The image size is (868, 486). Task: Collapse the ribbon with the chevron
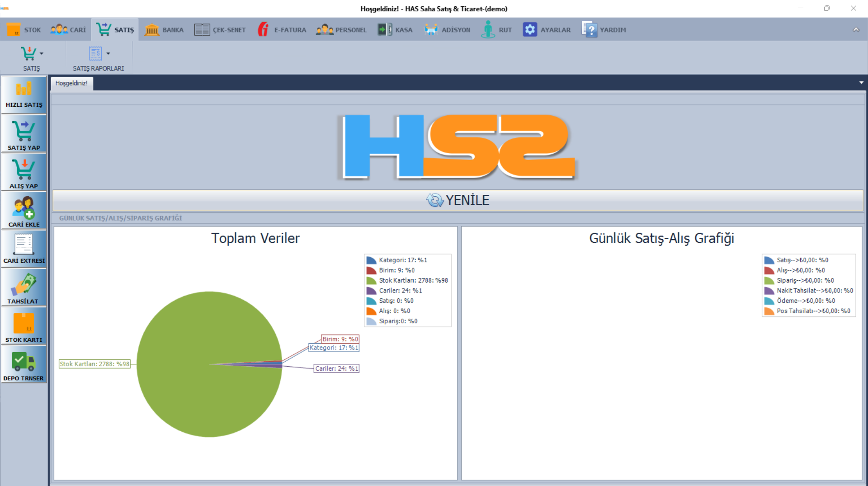pyautogui.click(x=856, y=30)
